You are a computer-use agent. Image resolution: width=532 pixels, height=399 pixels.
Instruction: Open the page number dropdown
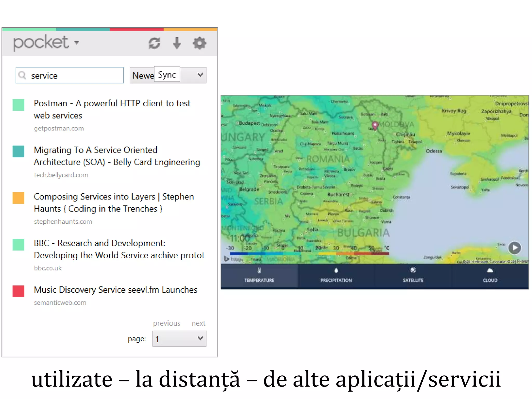click(x=179, y=338)
